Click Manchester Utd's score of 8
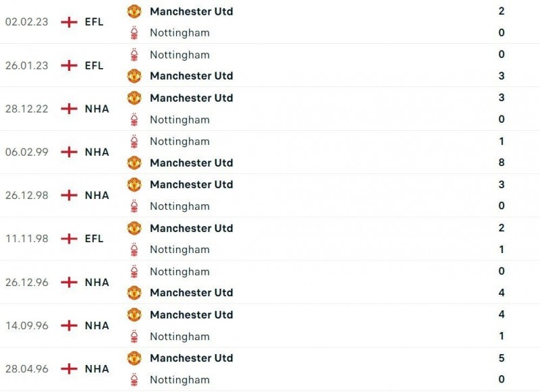The image size is (540, 392). 502,163
